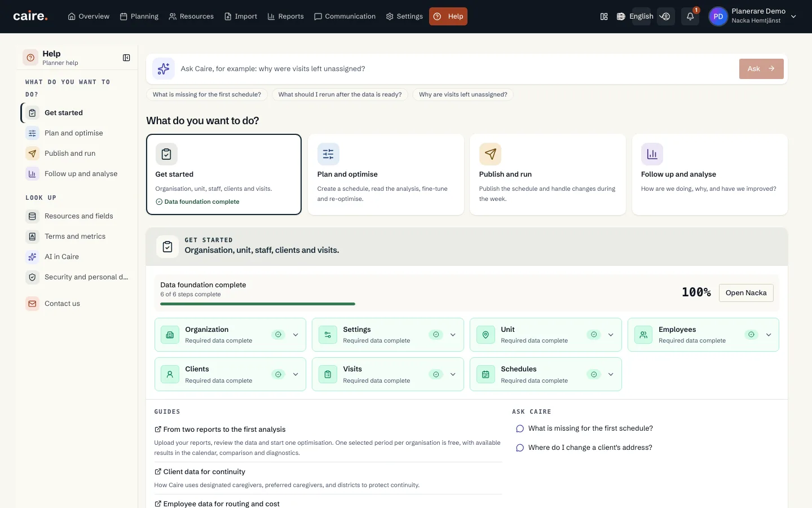Go to Planning in the top navigation

[139, 16]
